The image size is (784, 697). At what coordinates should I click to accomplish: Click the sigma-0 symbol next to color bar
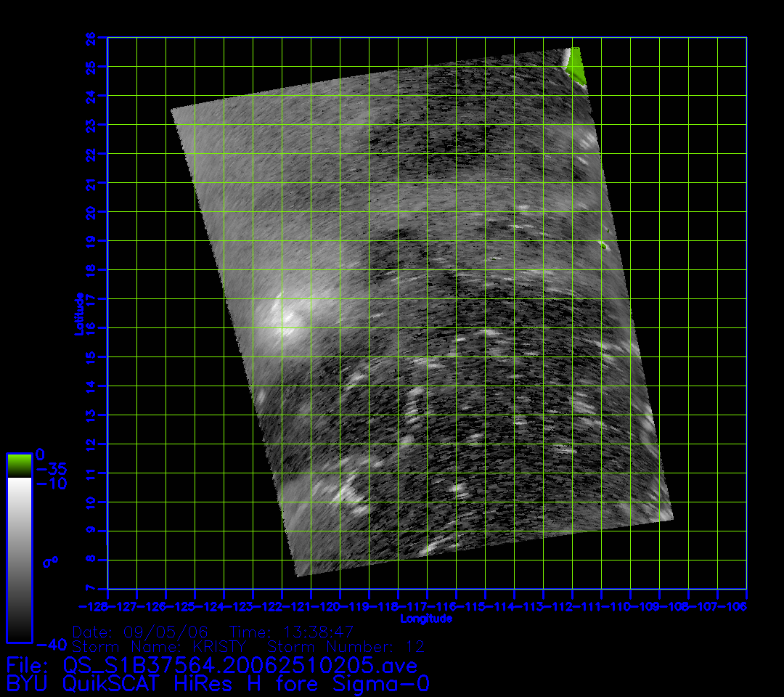click(x=50, y=561)
